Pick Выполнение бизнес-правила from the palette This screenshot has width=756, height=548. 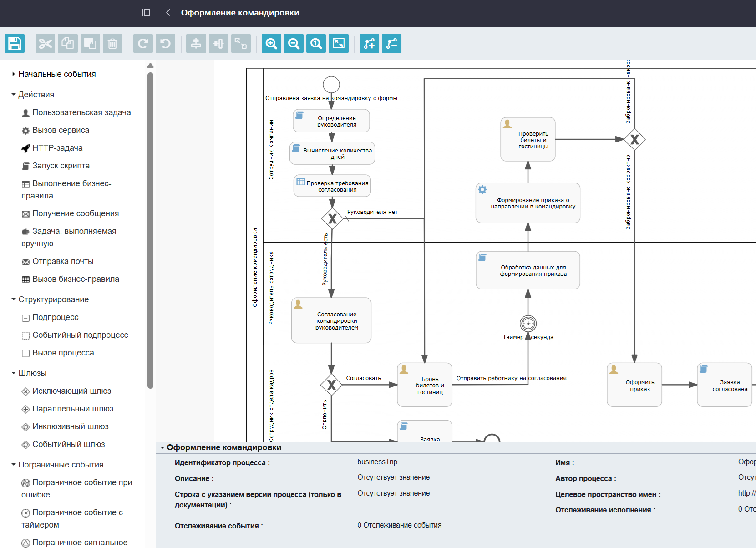coord(66,189)
